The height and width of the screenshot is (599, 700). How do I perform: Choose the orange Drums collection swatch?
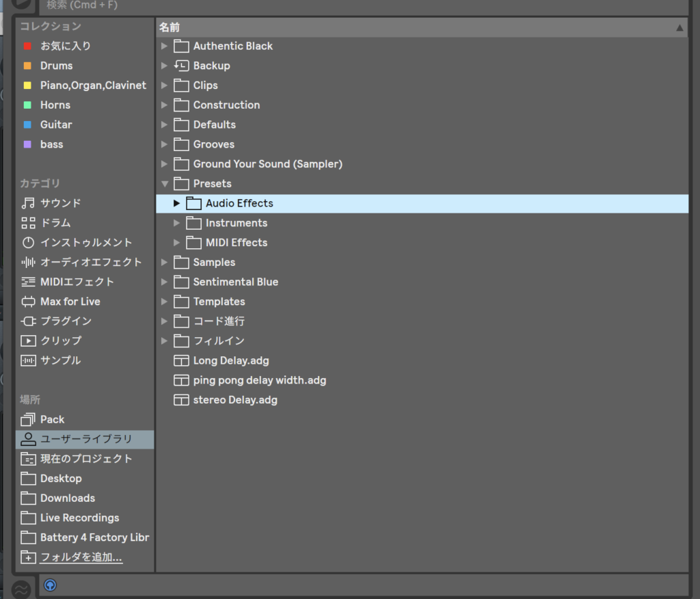pyautogui.click(x=27, y=66)
